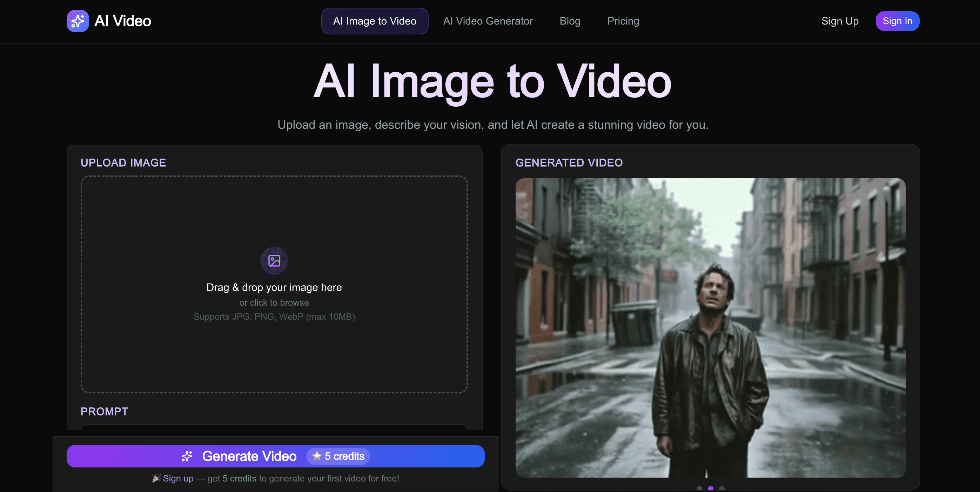This screenshot has width=980, height=492.
Task: Open the AI Video Generator nav item
Action: pos(488,21)
